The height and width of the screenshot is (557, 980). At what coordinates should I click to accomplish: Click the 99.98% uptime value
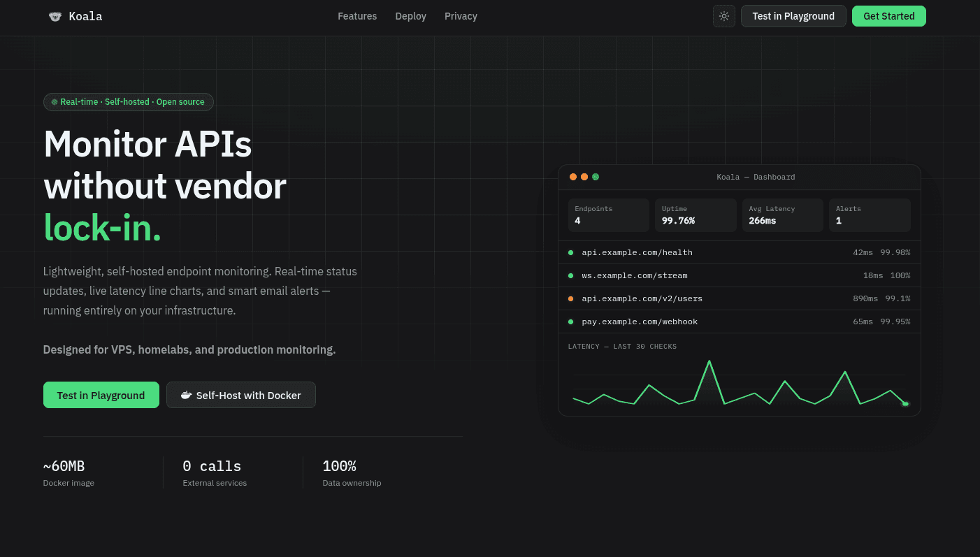coord(895,252)
